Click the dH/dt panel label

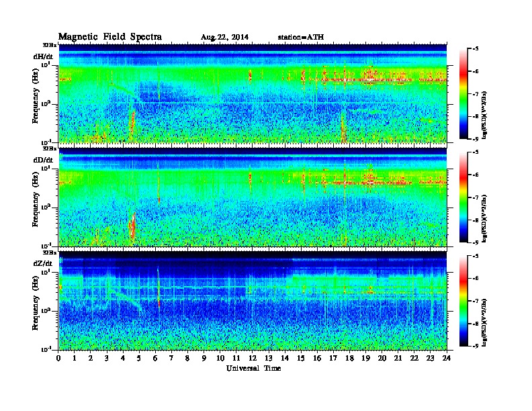point(43,56)
